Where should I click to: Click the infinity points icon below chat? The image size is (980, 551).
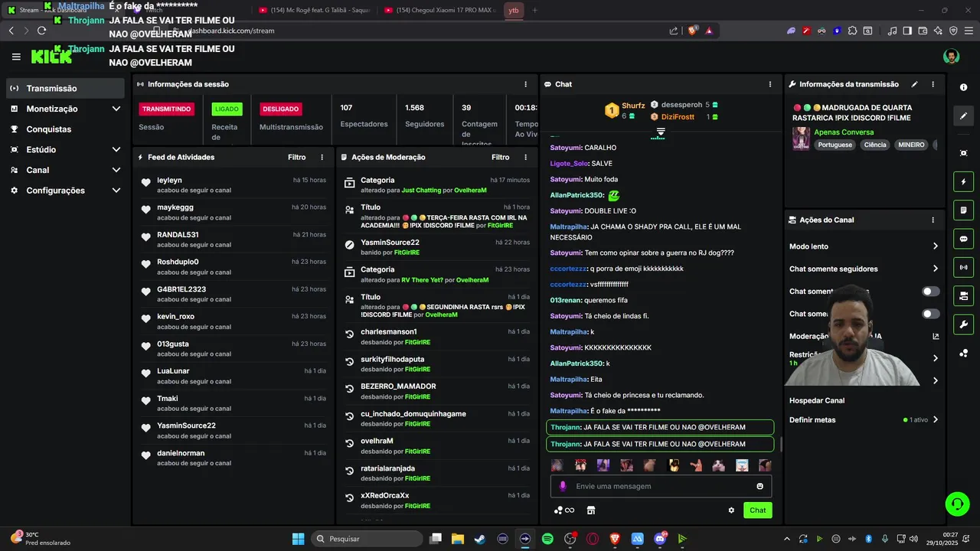(x=564, y=510)
